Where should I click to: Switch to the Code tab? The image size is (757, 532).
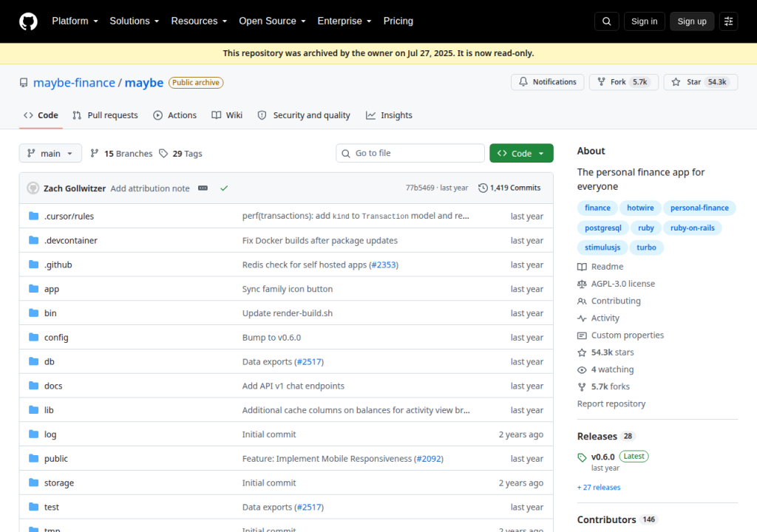tap(41, 115)
